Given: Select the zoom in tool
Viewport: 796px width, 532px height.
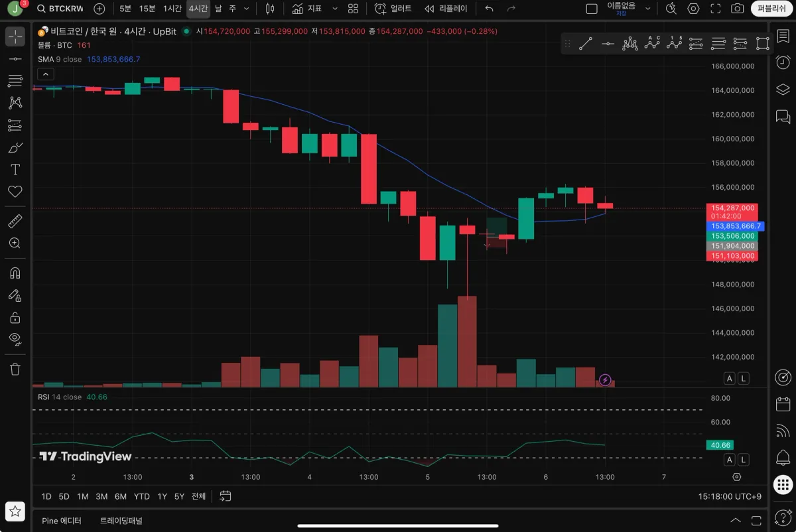Looking at the screenshot, I should pos(15,243).
